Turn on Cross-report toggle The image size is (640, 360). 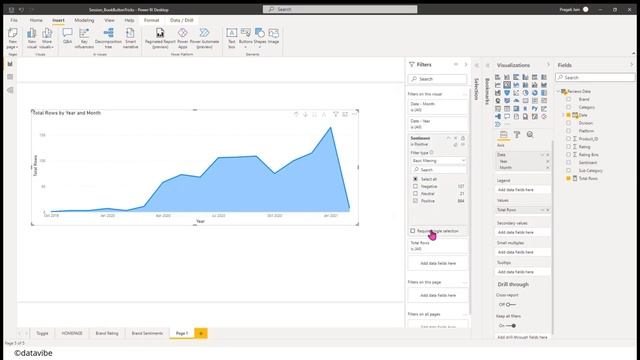(510, 304)
